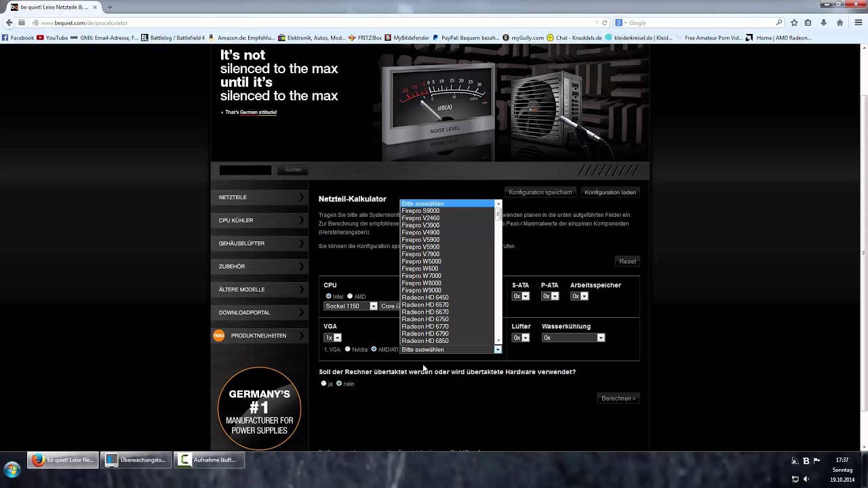Click the Konfiguration laden button

tap(610, 192)
